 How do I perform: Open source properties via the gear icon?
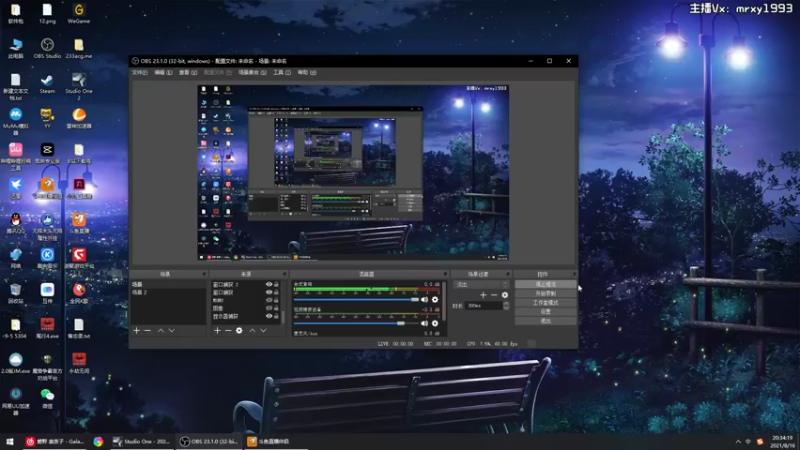[x=239, y=331]
